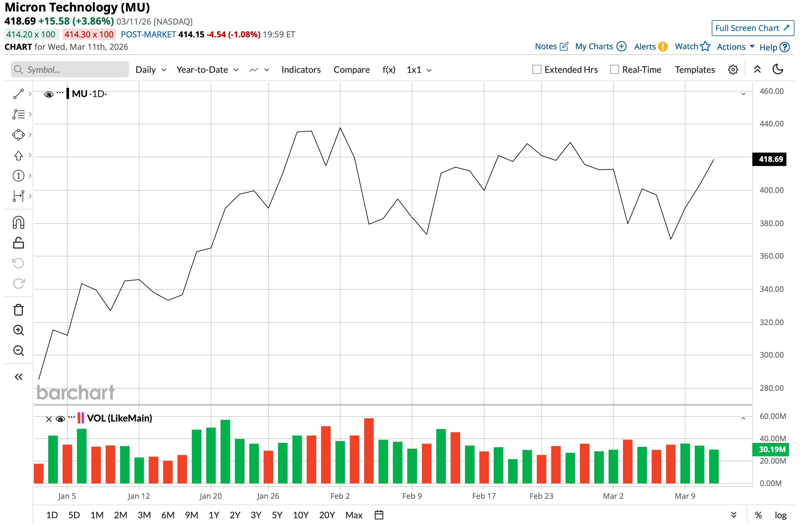Image resolution: width=806 pixels, height=532 pixels.
Task: Enable the Extended Hrs checkbox
Action: tap(537, 70)
